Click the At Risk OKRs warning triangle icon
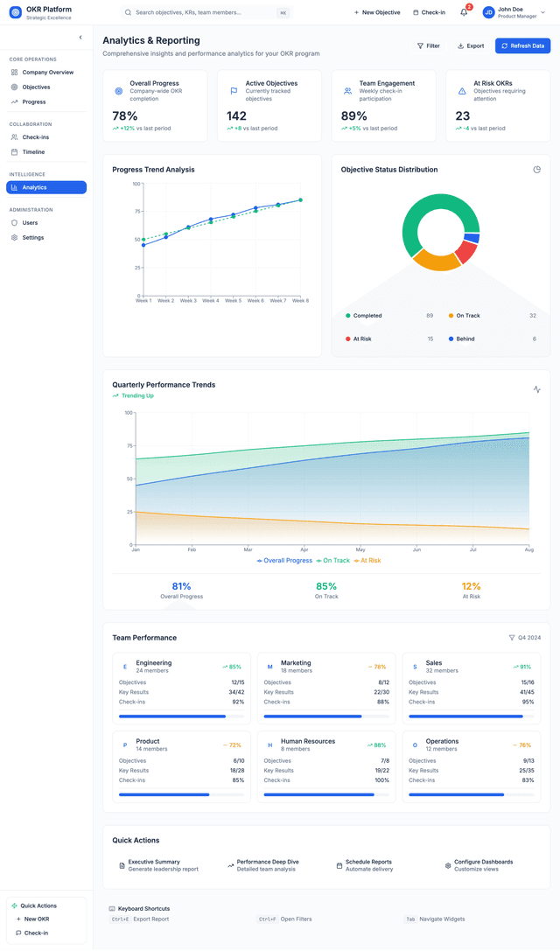Viewport: 560px width, 951px height. (462, 91)
